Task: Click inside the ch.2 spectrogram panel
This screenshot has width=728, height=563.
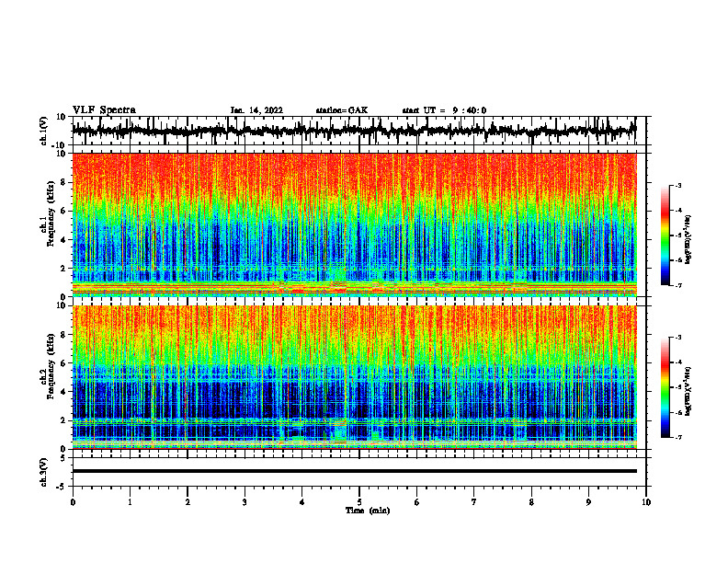Action: click(x=354, y=377)
